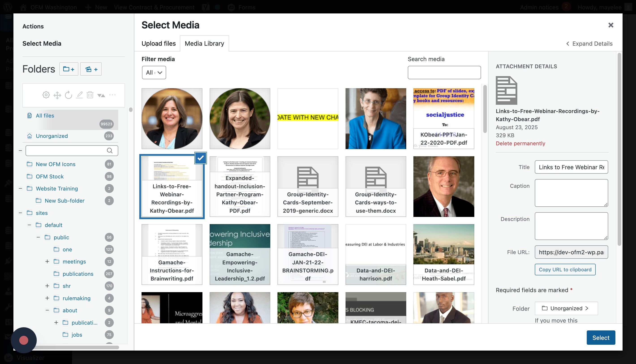Select the Data-and-DEI-Heath-Sabel.pdf thumbnail
This screenshot has width=636, height=364.
[x=443, y=254]
